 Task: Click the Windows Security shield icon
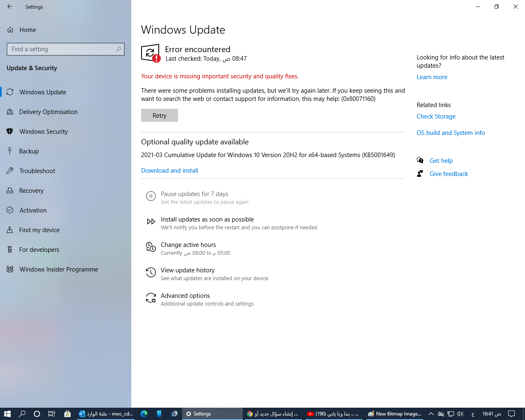pos(10,131)
